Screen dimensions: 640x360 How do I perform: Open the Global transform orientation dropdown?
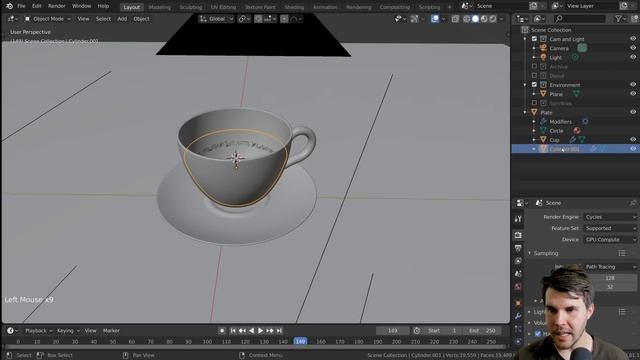coord(216,19)
